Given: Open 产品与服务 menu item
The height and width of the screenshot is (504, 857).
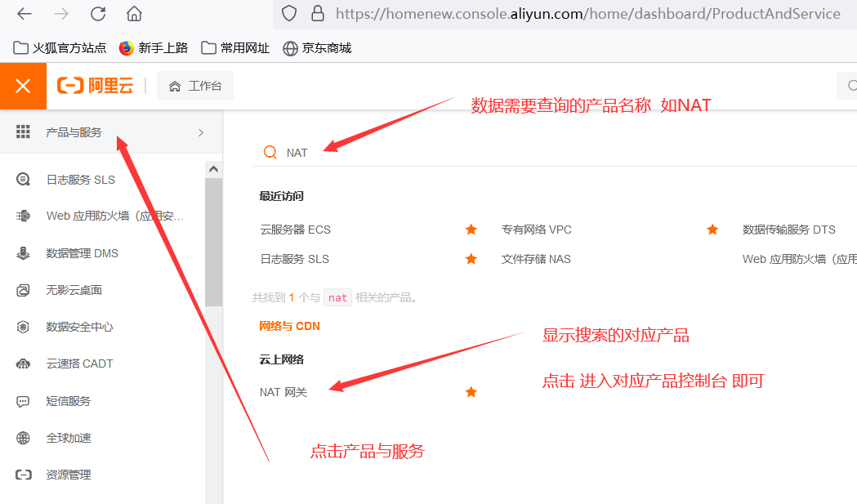Looking at the screenshot, I should pyautogui.click(x=74, y=132).
